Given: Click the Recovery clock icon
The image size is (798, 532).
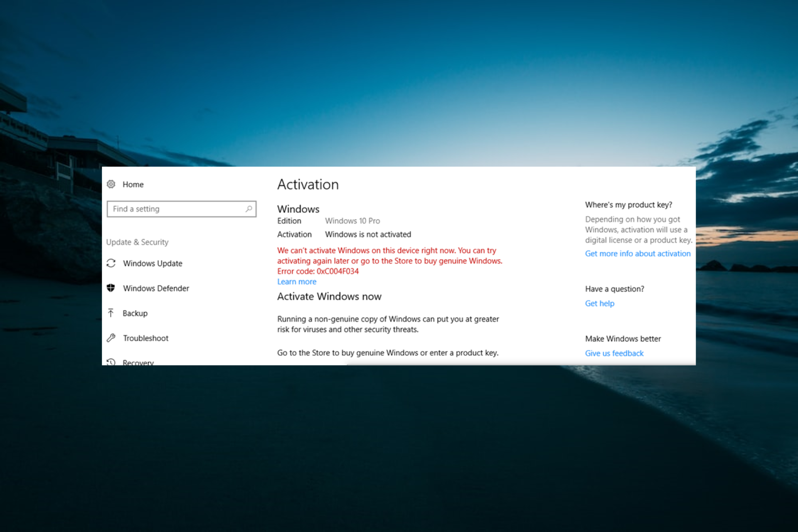Looking at the screenshot, I should [x=111, y=362].
